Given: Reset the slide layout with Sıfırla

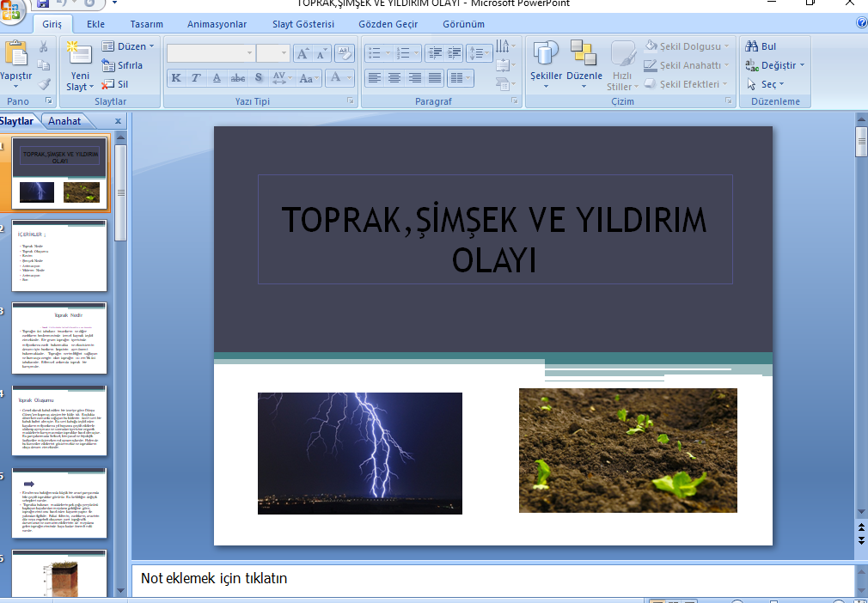Looking at the screenshot, I should coord(122,65).
